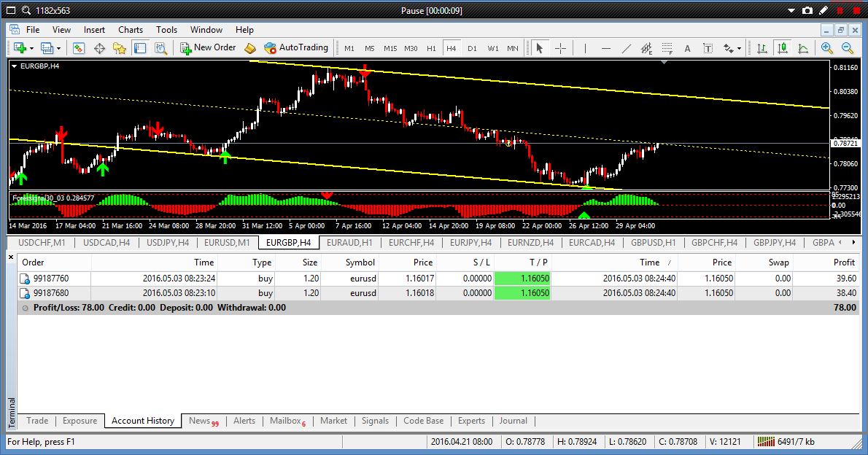This screenshot has width=868, height=455.
Task: Open the Insert menu
Action: pyautogui.click(x=94, y=30)
